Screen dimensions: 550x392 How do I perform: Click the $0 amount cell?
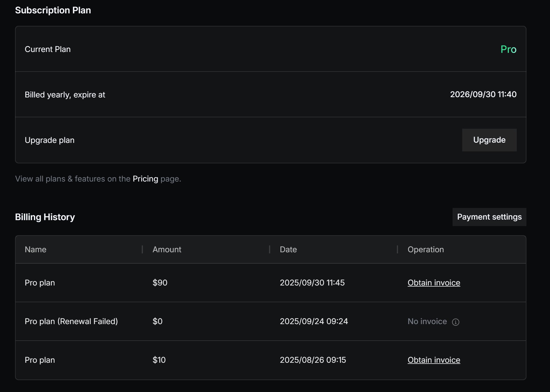[x=157, y=321]
